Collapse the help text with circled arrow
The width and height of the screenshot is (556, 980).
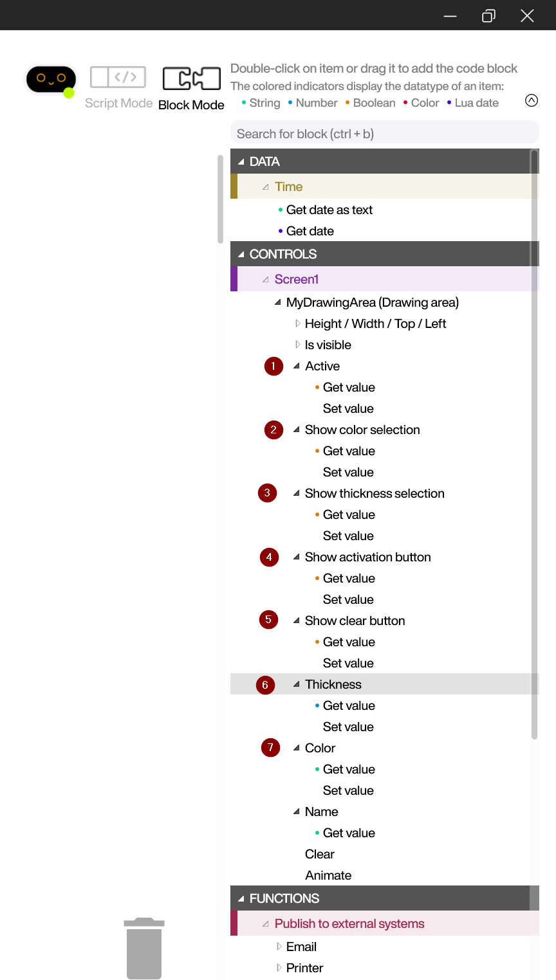[x=532, y=100]
